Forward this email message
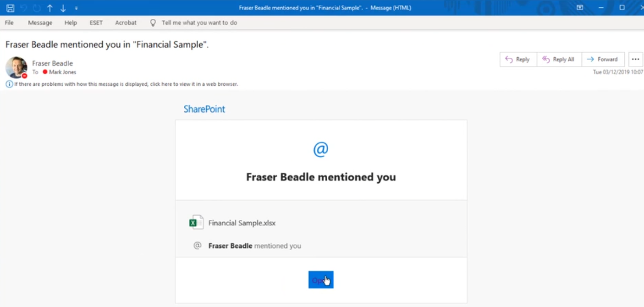Viewport: 644px width, 307px height. coord(603,59)
